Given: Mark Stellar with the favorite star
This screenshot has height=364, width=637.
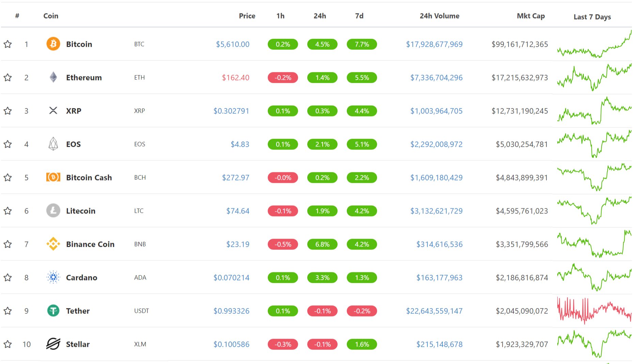Looking at the screenshot, I should (x=8, y=344).
